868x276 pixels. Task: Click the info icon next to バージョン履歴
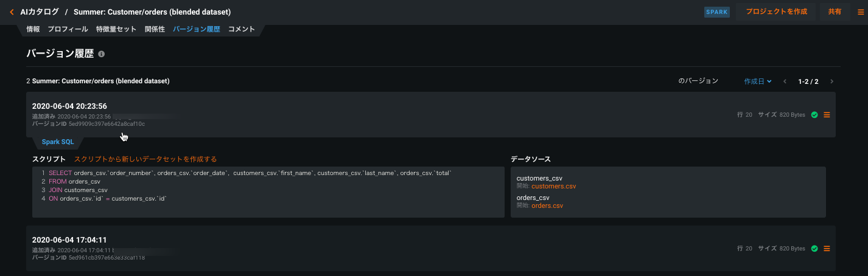point(101,54)
